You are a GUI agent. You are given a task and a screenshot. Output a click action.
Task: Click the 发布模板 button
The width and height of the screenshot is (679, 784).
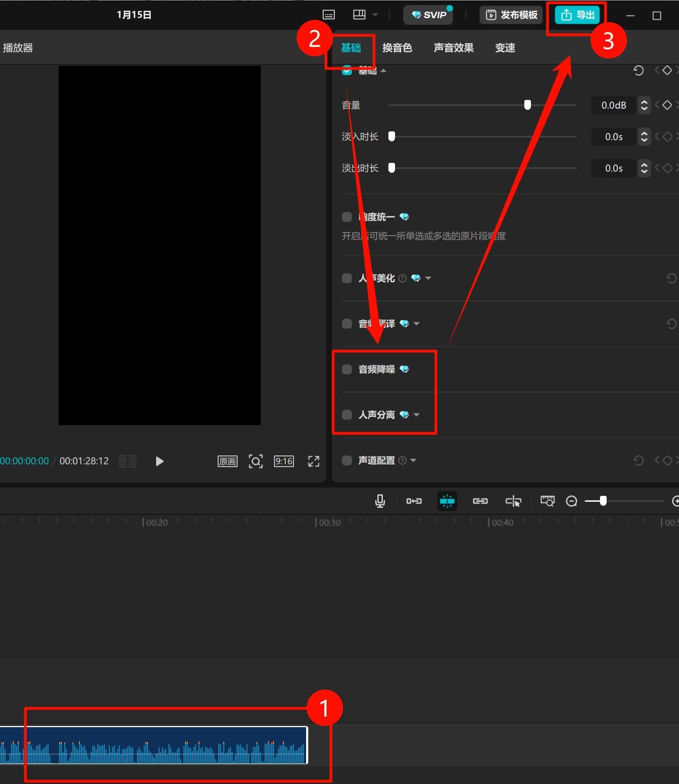pyautogui.click(x=512, y=15)
